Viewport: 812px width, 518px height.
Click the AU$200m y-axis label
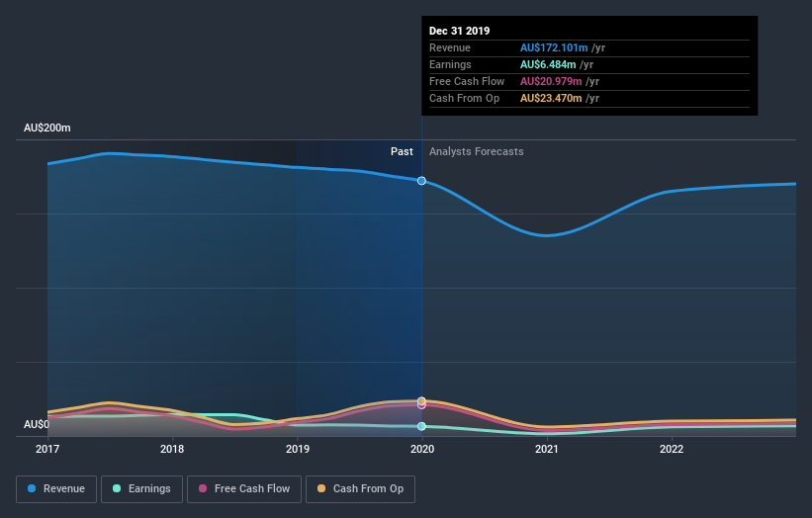(47, 128)
